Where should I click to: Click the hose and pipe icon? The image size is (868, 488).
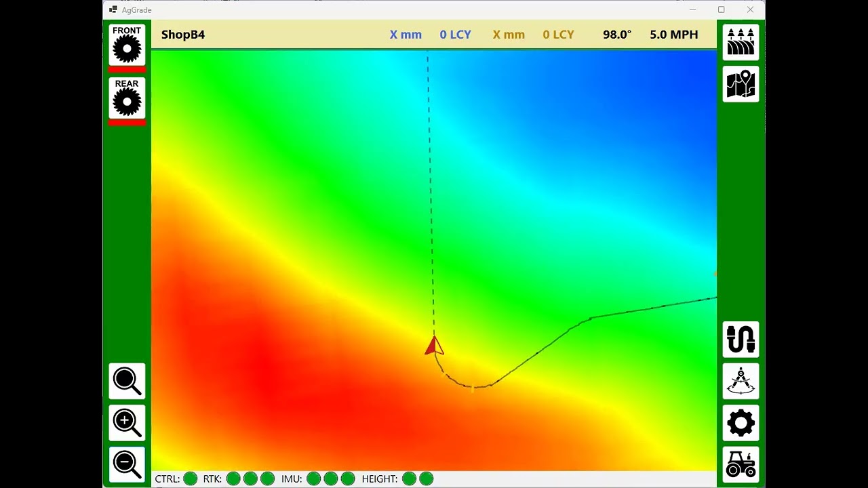[741, 340]
